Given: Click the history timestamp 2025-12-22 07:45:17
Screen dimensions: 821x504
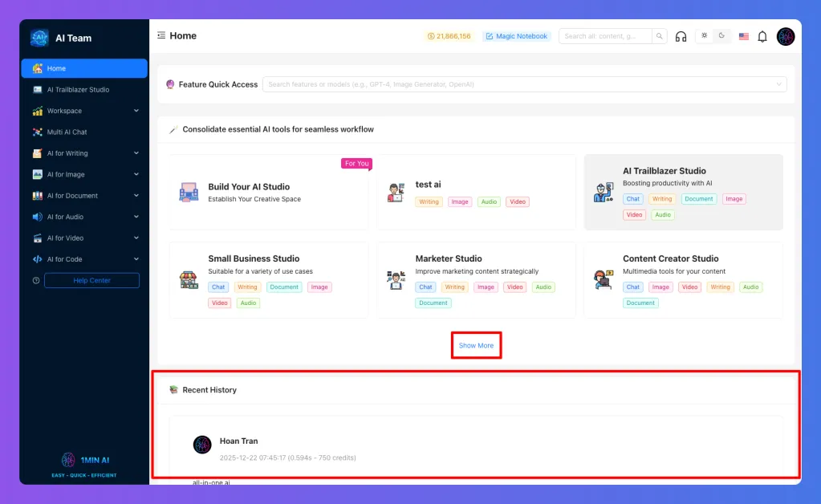Looking at the screenshot, I should 252,458.
